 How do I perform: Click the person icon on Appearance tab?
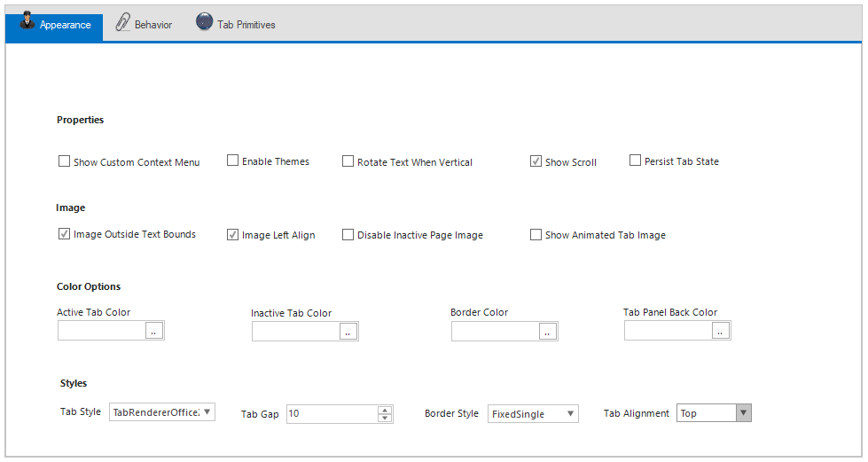[27, 20]
